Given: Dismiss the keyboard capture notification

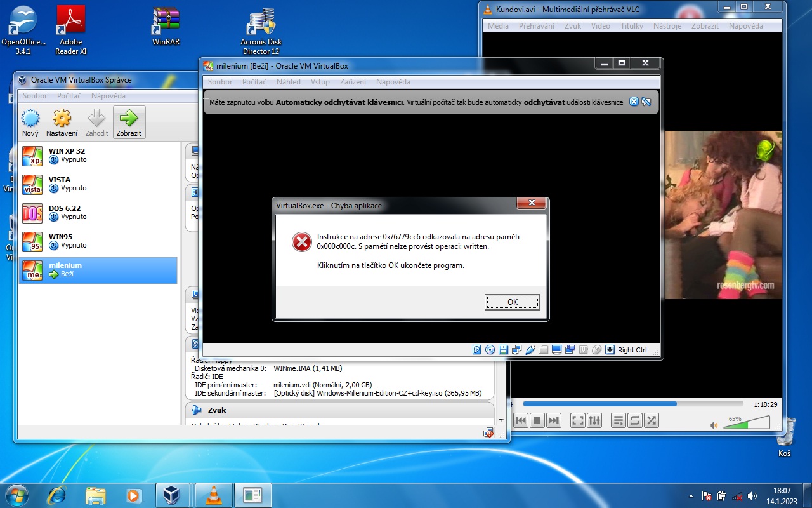Looking at the screenshot, I should [634, 102].
